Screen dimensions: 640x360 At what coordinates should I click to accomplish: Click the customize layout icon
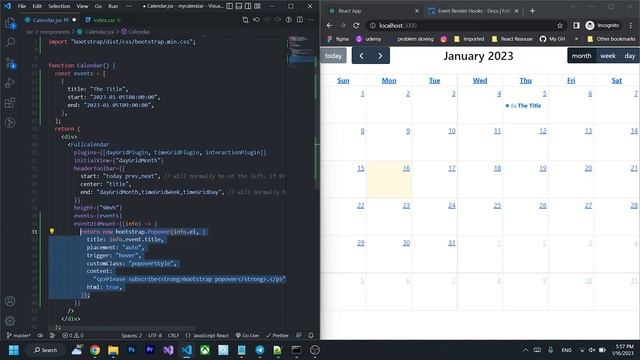(x=257, y=6)
